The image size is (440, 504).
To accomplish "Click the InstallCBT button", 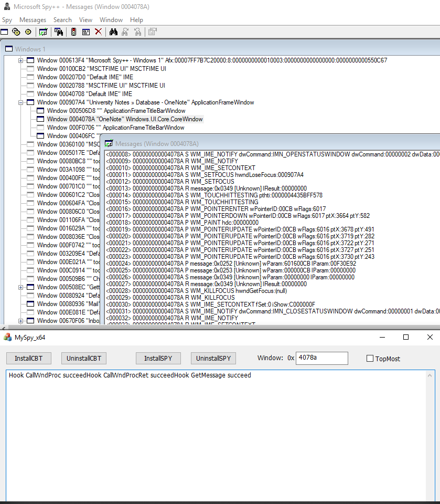I will pyautogui.click(x=29, y=359).
